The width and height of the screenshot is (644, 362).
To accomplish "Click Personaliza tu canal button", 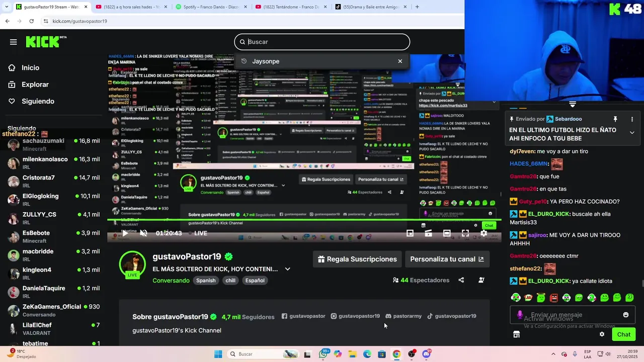I will tap(447, 259).
